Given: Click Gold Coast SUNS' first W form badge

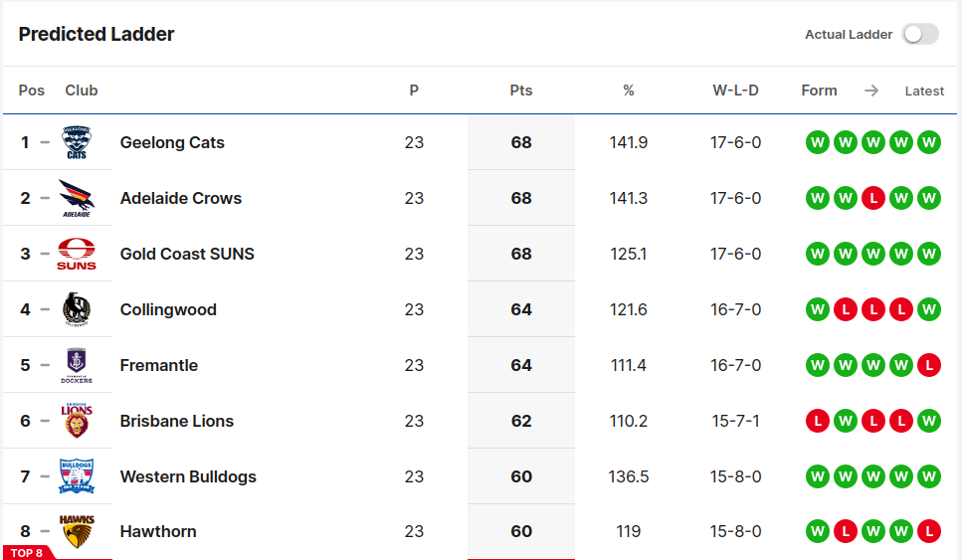Looking at the screenshot, I should click(x=817, y=254).
